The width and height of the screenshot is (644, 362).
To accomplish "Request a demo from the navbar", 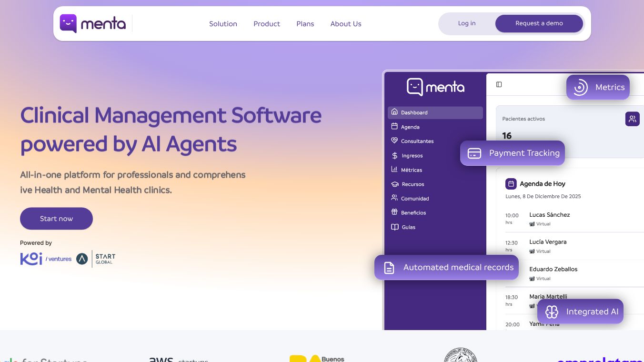I will (x=539, y=23).
